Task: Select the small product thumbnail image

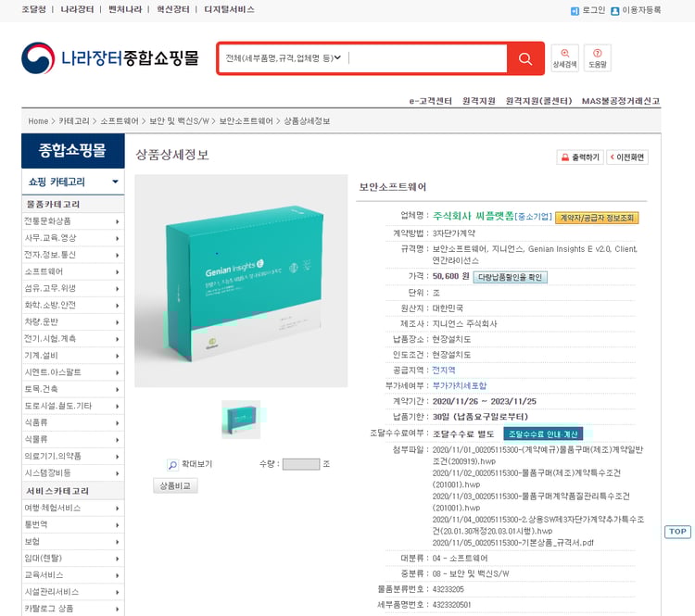Action: 241,420
